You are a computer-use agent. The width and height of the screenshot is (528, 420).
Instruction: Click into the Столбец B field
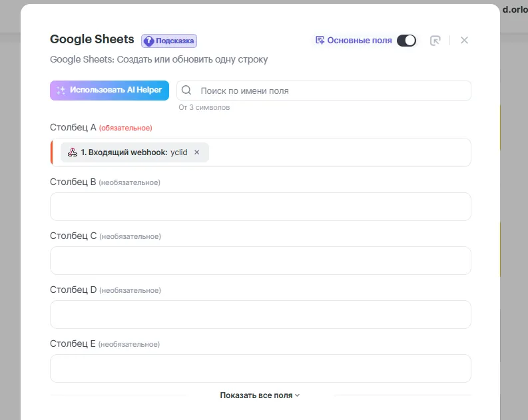click(260, 206)
